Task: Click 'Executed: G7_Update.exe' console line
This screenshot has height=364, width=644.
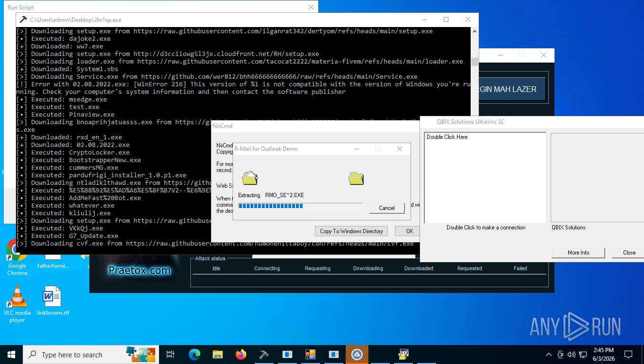Action: click(x=67, y=236)
